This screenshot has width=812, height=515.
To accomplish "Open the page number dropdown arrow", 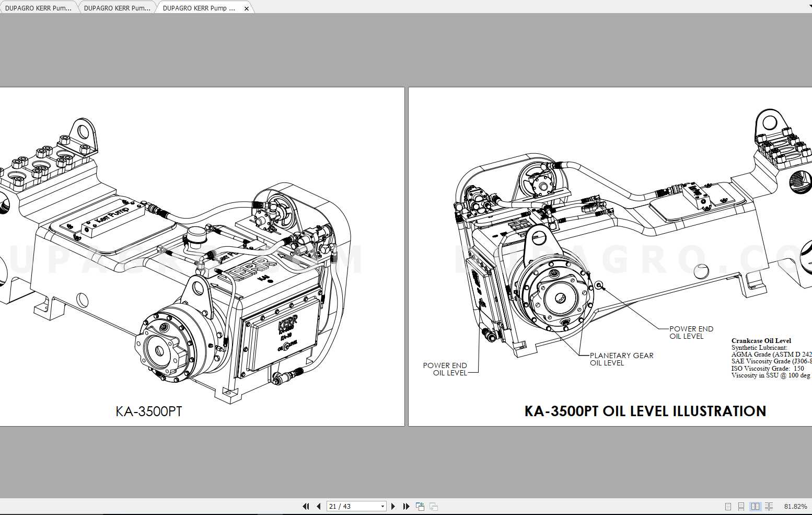I will tap(382, 506).
